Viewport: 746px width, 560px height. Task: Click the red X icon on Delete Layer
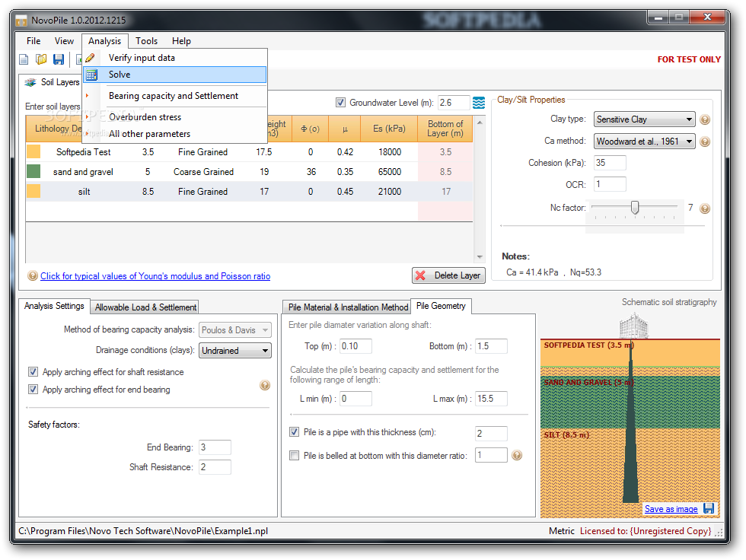coord(420,275)
